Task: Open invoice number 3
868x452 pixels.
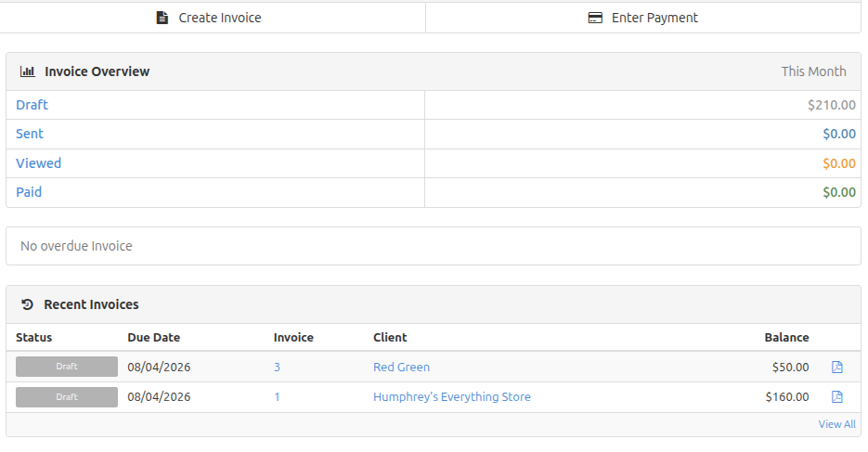Action: (x=277, y=368)
